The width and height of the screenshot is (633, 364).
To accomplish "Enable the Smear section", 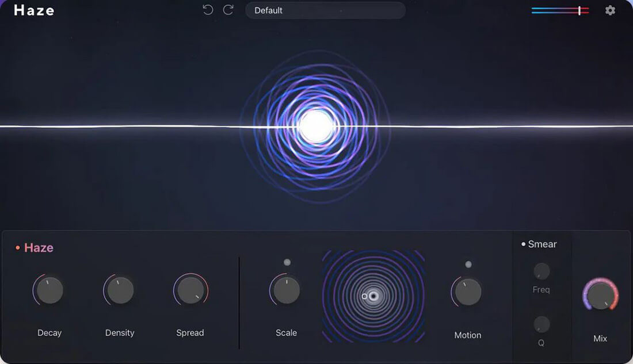I will [x=523, y=244].
